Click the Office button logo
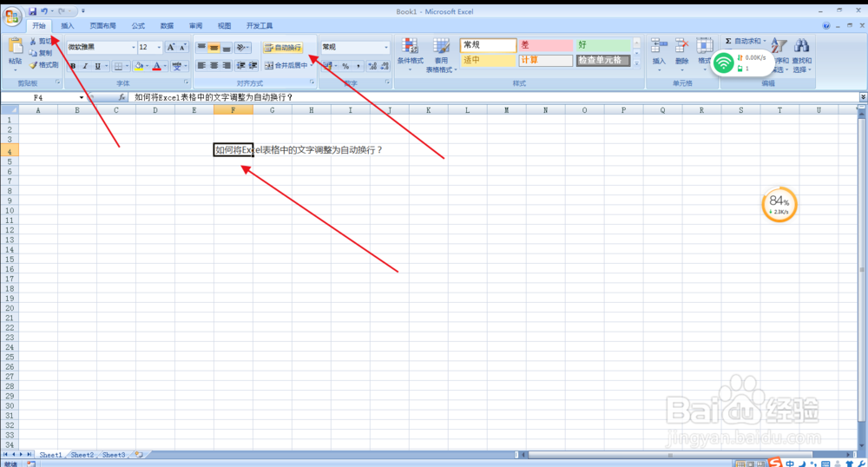868x467 pixels. coord(12,16)
